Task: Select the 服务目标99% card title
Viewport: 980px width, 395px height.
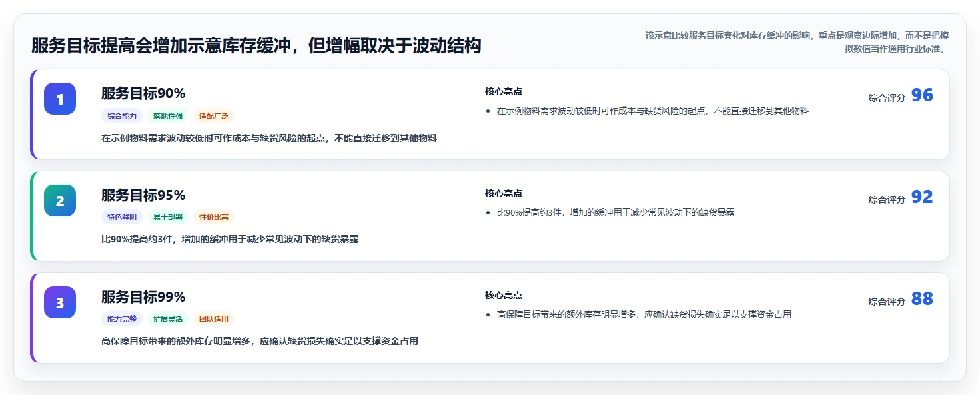Action: (143, 297)
